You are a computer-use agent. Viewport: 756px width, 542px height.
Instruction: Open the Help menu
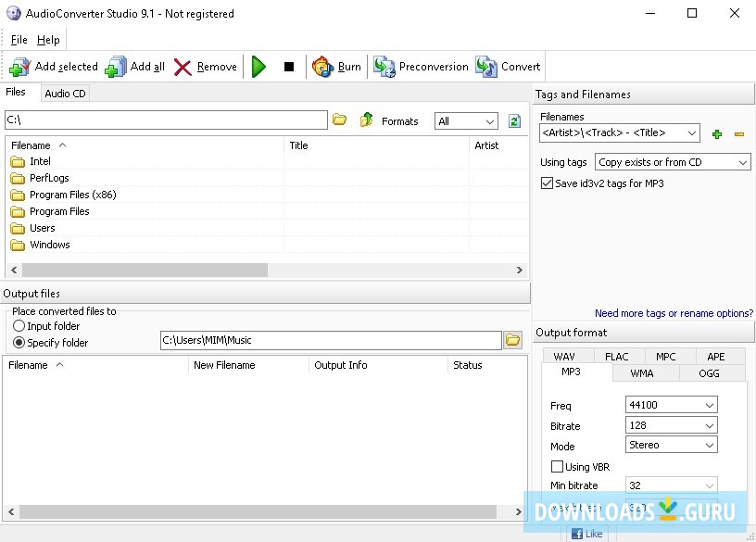tap(48, 40)
